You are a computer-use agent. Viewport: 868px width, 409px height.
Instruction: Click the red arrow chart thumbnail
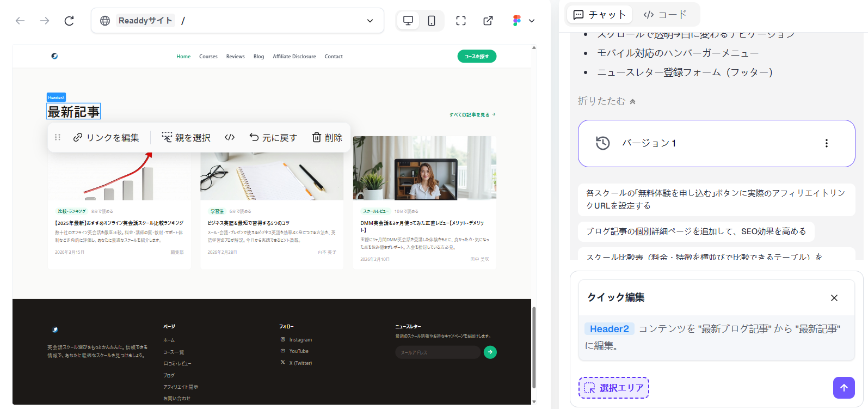119,176
